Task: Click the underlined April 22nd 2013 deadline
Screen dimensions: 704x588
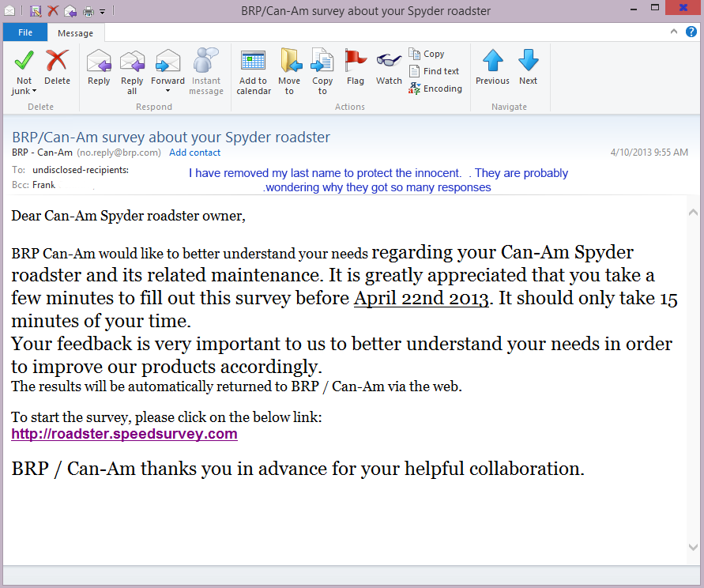Action: click(421, 298)
